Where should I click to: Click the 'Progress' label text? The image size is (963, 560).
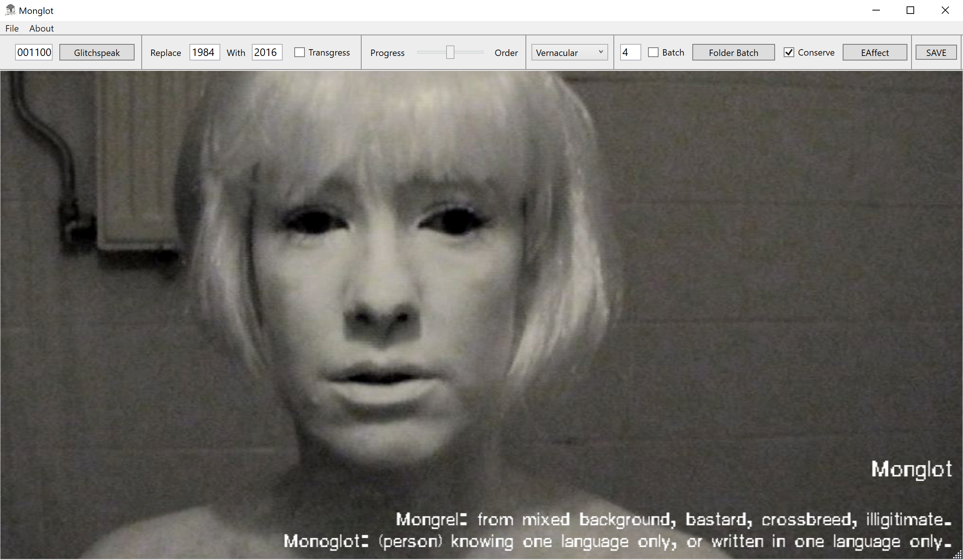tap(387, 53)
